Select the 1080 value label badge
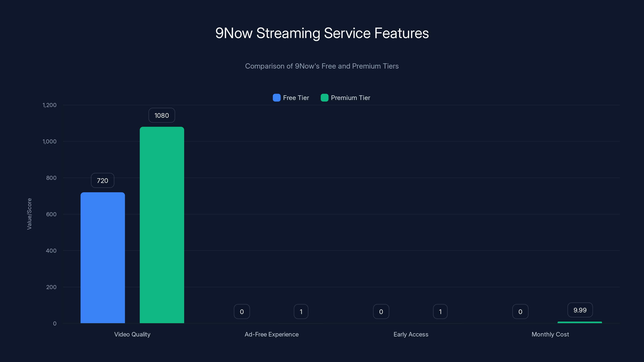 coord(161,115)
